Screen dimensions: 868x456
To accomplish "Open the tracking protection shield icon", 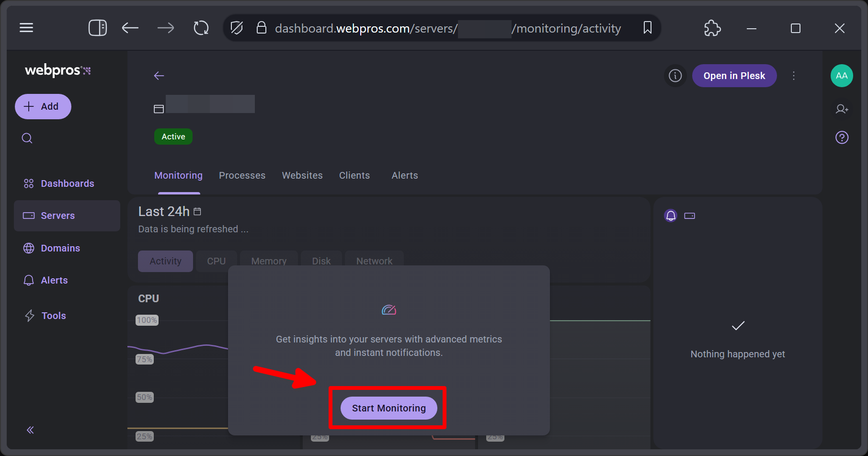I will pyautogui.click(x=237, y=28).
